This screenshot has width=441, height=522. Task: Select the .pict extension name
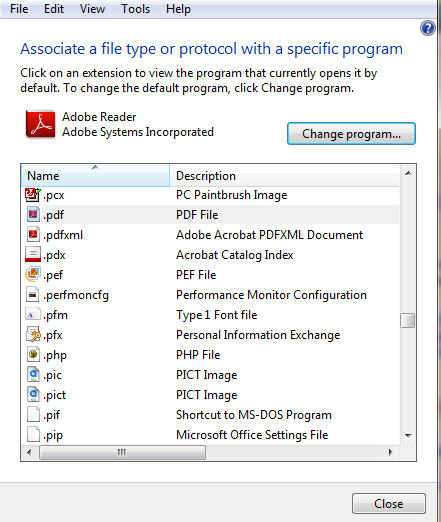(x=54, y=395)
